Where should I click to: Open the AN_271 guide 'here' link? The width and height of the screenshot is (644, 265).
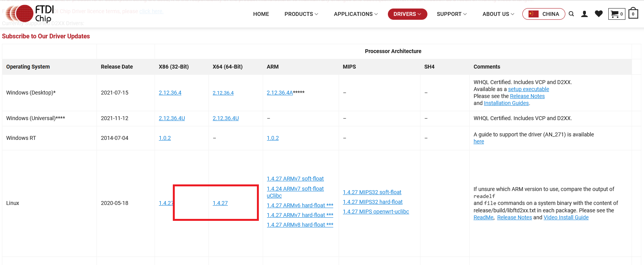(x=479, y=141)
